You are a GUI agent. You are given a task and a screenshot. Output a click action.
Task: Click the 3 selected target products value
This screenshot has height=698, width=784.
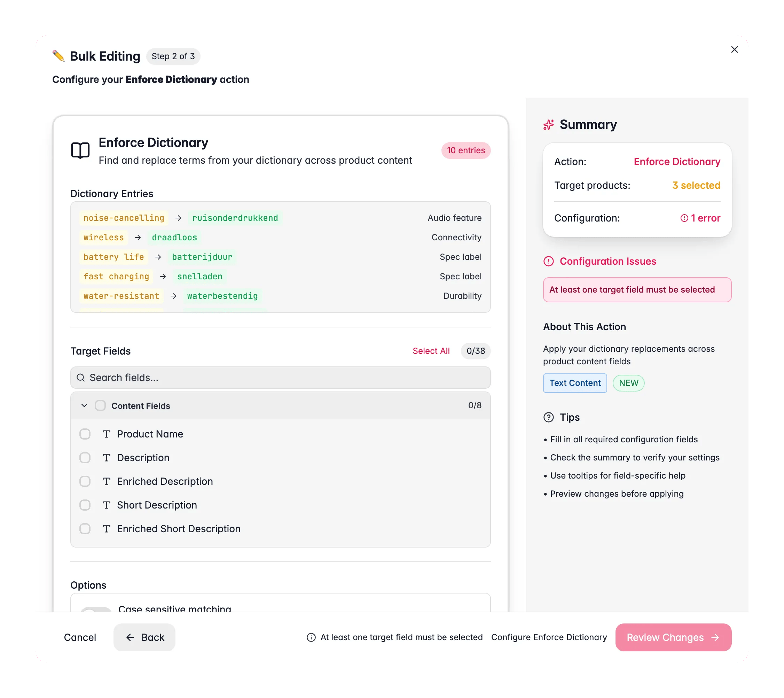696,185
